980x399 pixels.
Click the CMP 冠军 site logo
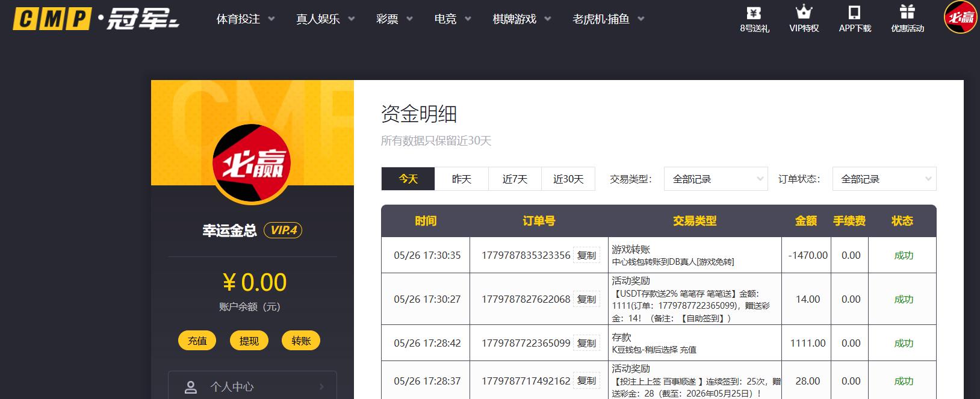tap(96, 19)
